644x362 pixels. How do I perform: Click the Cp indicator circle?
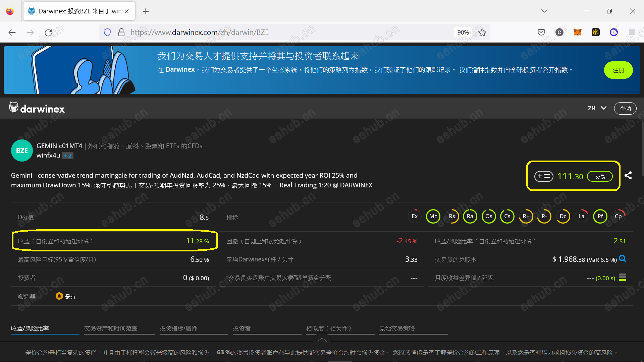(x=618, y=217)
